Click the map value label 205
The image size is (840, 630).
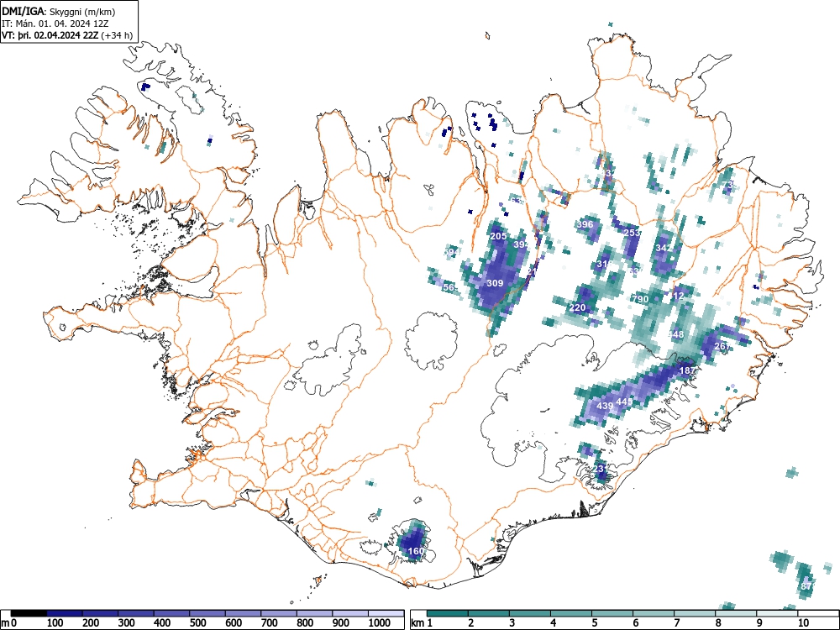pos(498,236)
